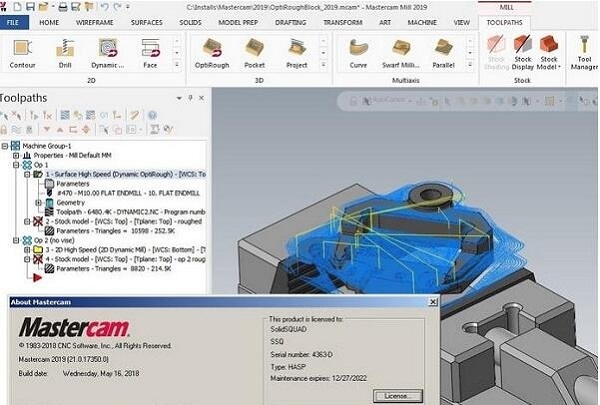Pick the Curve multiaxis toolpath

pyautogui.click(x=358, y=54)
